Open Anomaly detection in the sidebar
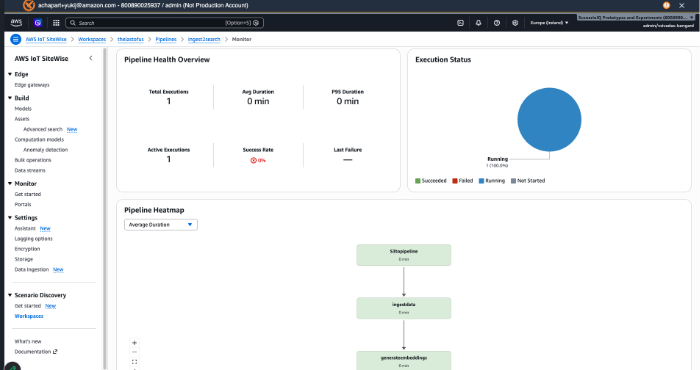Image resolution: width=700 pixels, height=370 pixels. click(x=46, y=150)
